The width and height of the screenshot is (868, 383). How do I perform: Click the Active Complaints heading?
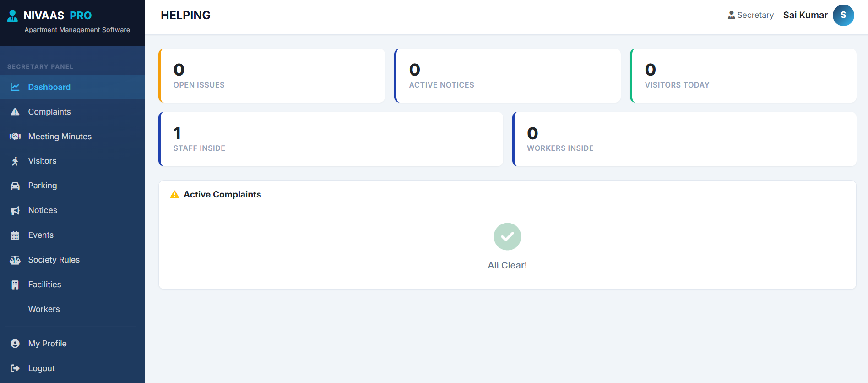(222, 194)
